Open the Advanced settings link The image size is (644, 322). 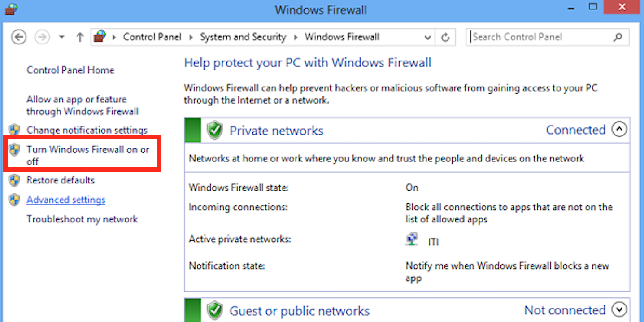pos(66,200)
